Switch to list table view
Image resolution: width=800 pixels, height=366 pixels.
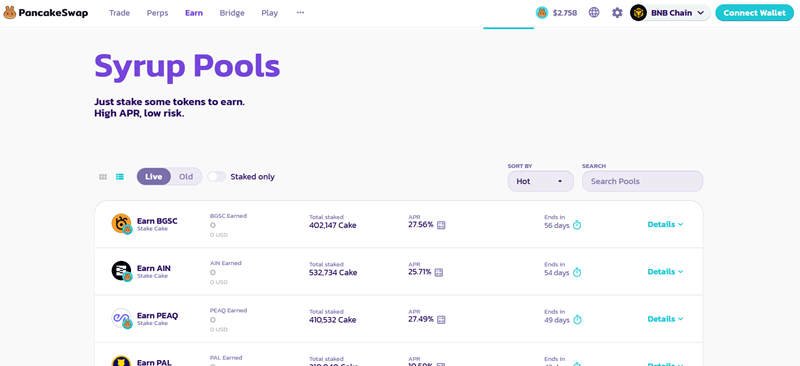click(x=120, y=177)
